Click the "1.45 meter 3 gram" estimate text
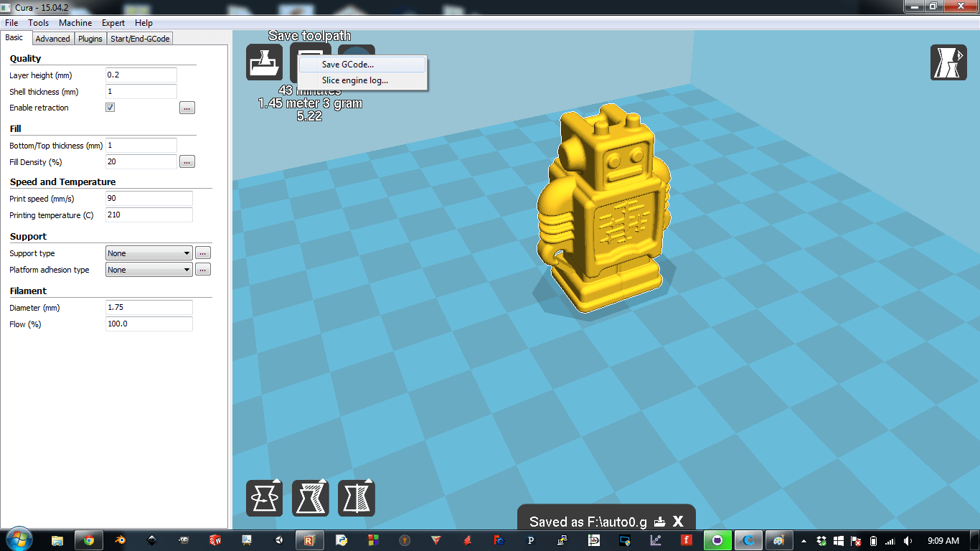Image resolution: width=980 pixels, height=551 pixels. (x=310, y=103)
